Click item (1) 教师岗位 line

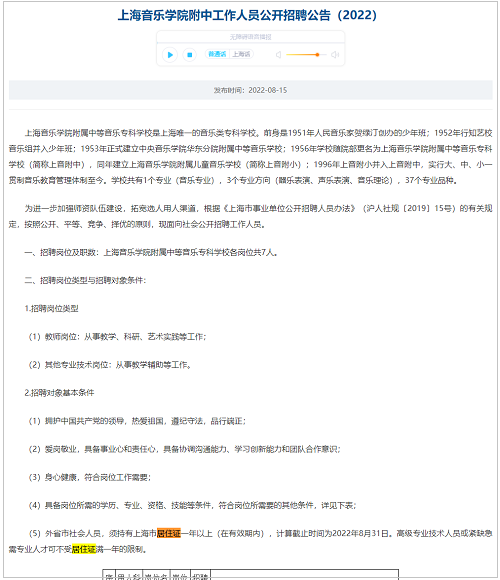117,337
